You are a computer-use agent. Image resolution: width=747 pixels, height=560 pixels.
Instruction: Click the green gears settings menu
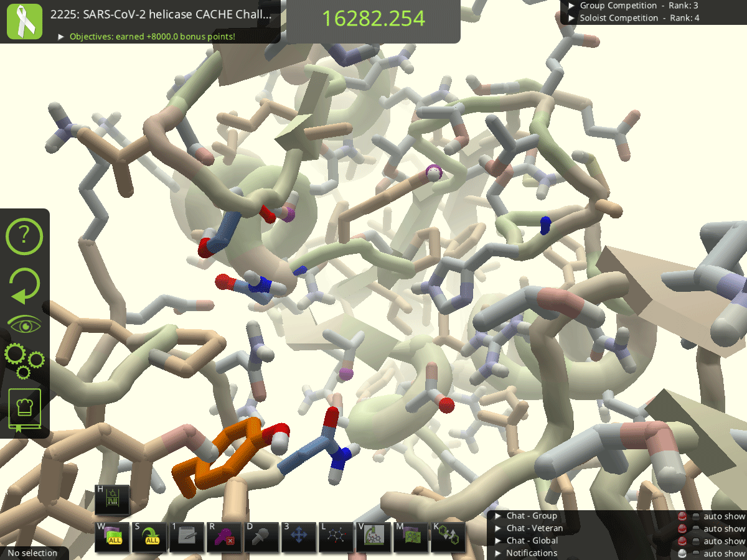(x=24, y=360)
